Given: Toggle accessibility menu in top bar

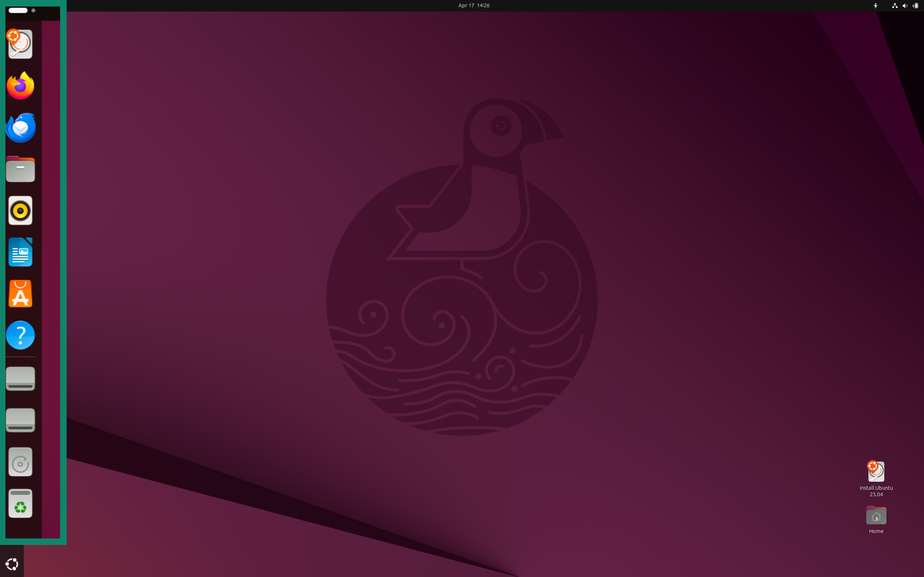Looking at the screenshot, I should pyautogui.click(x=876, y=5).
